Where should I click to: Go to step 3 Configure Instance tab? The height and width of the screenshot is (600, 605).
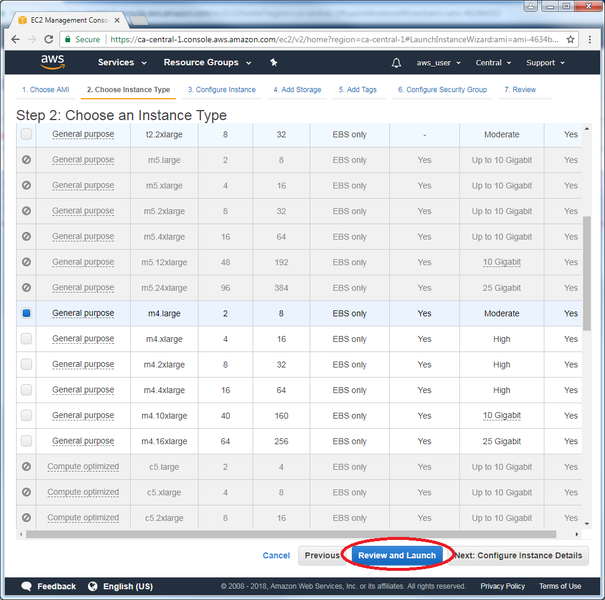(x=221, y=90)
